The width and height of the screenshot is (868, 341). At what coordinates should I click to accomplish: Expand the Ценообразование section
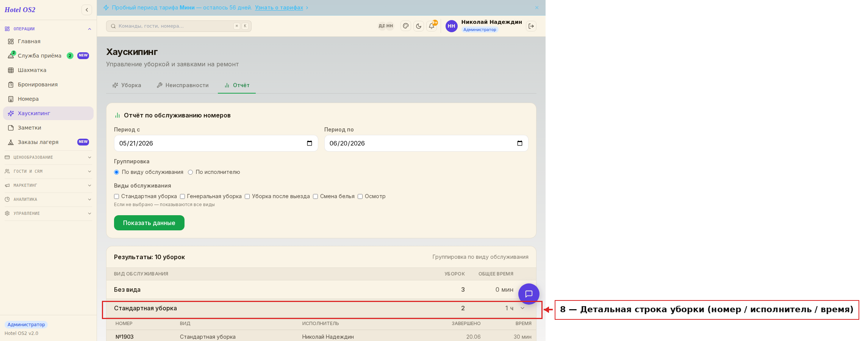(x=48, y=157)
